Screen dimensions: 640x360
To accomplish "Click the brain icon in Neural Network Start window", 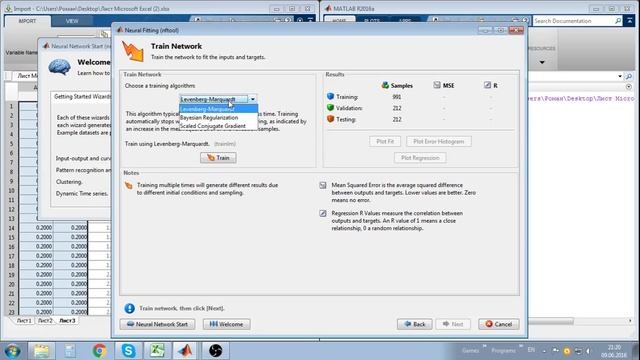I will [x=60, y=67].
